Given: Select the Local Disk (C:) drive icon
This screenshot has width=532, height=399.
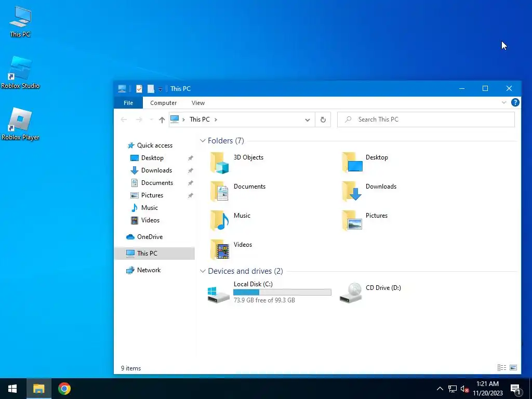Looking at the screenshot, I should point(218,294).
